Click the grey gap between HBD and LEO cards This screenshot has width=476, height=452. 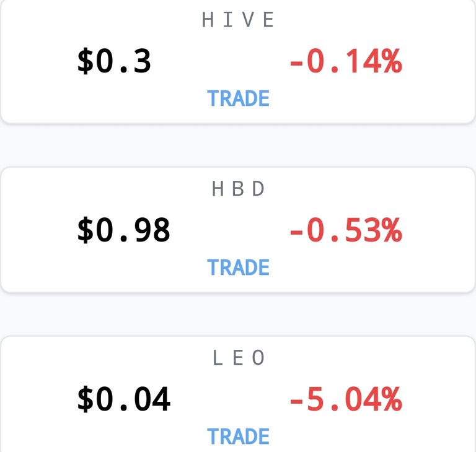click(238, 315)
